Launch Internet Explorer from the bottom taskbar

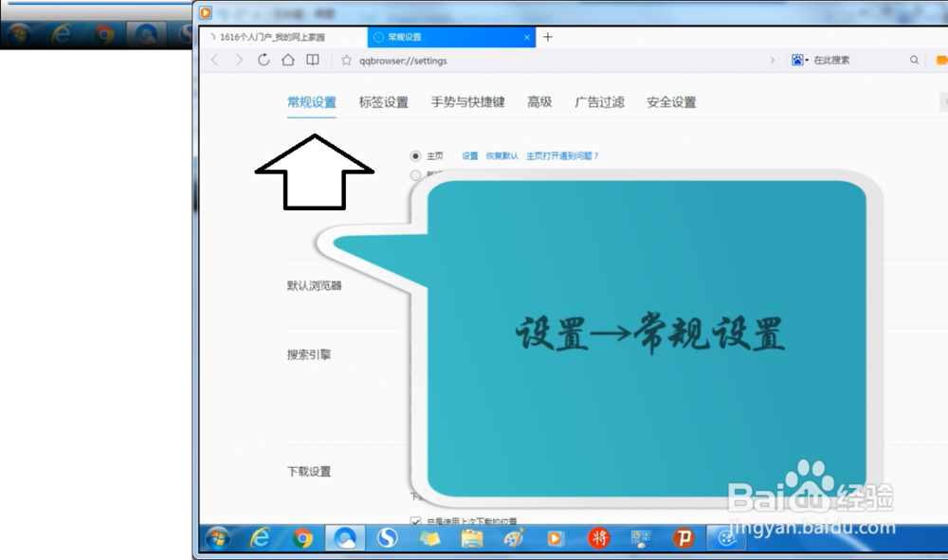point(260,537)
